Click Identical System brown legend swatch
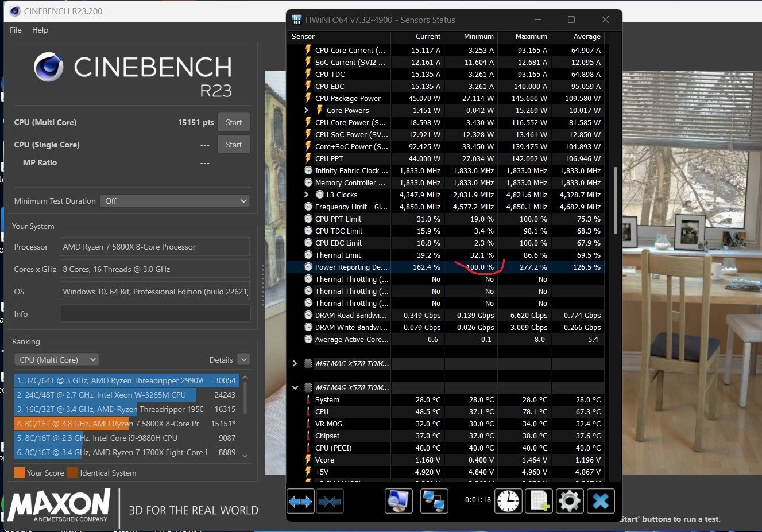Viewport: 762px width, 532px height. coord(72,473)
